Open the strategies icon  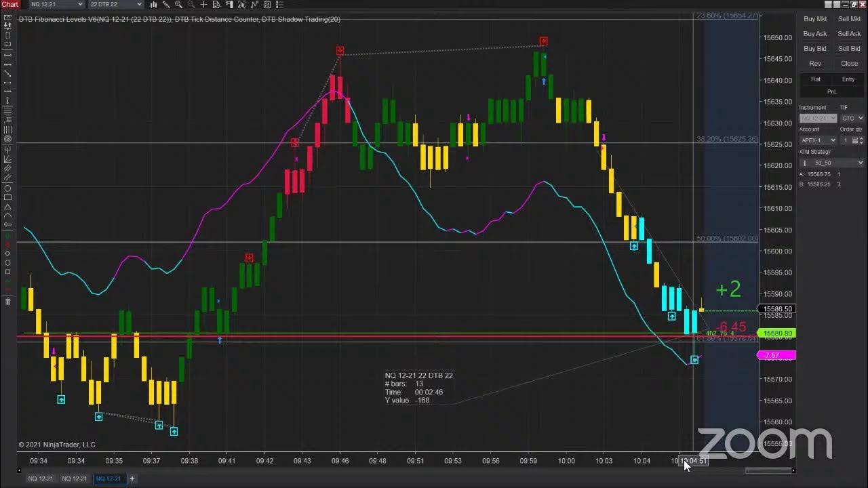(255, 5)
